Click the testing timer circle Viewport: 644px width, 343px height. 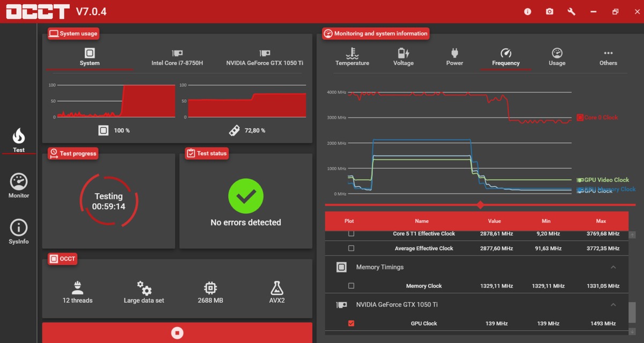click(x=109, y=201)
